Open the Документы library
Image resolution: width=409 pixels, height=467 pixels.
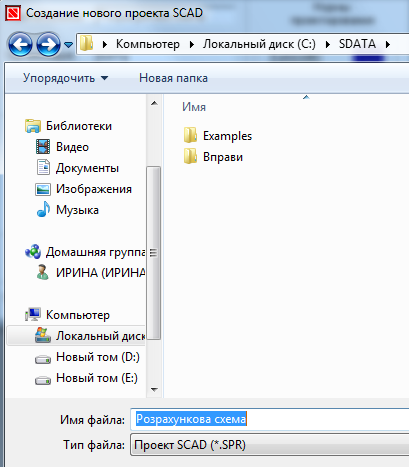[x=87, y=168]
